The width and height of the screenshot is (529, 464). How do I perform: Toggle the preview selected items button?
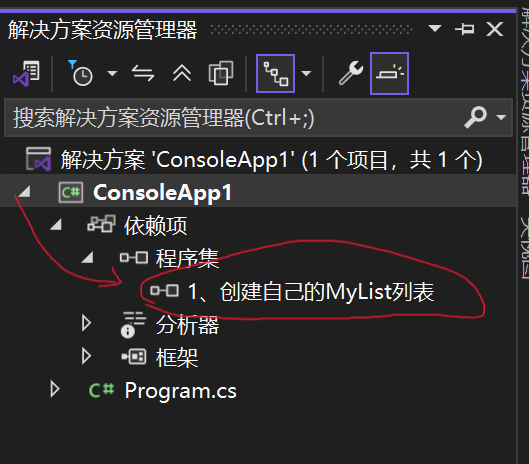389,73
